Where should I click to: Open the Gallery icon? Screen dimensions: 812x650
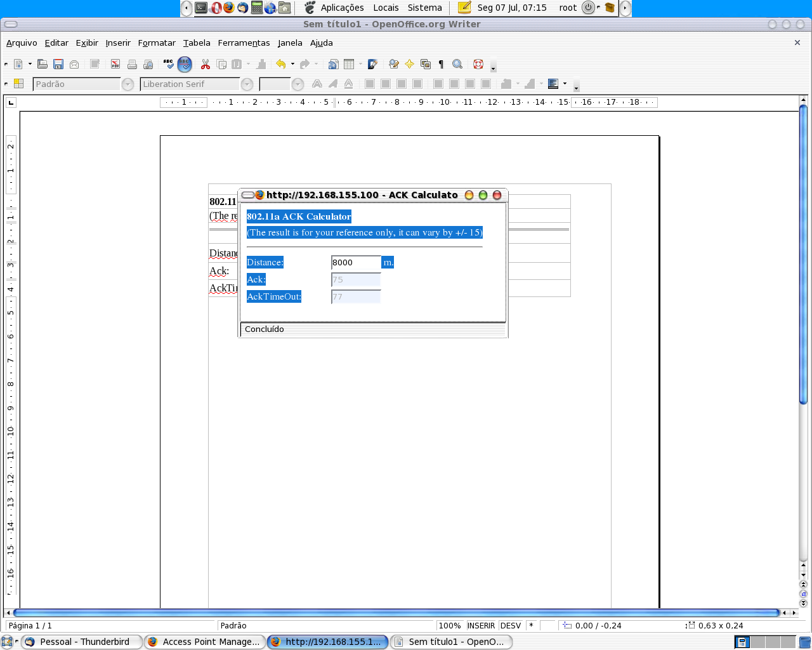(x=426, y=64)
